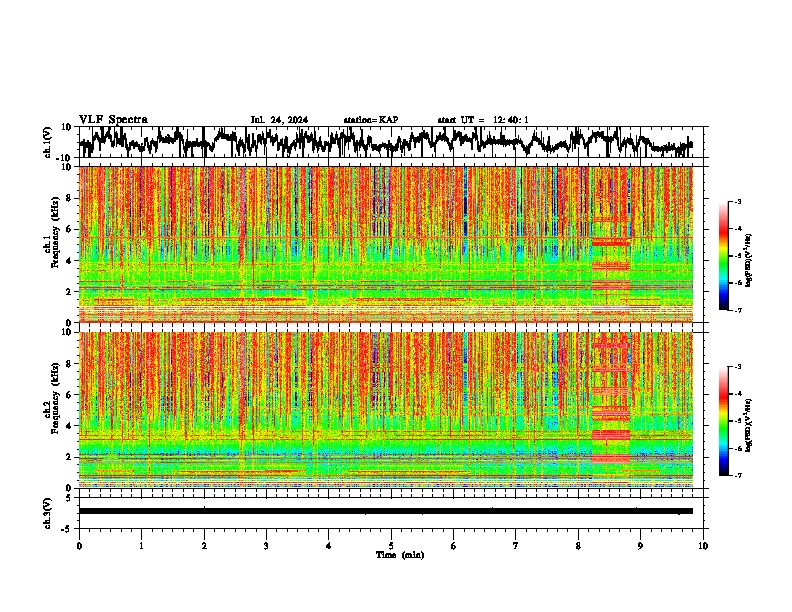Click the ch.3(V) black trace panel

click(393, 513)
